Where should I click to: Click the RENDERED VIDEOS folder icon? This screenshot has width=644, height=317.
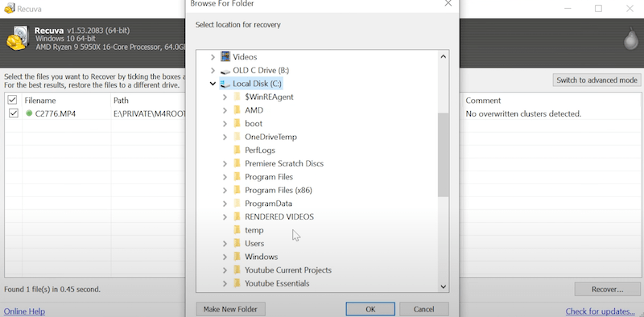point(237,216)
